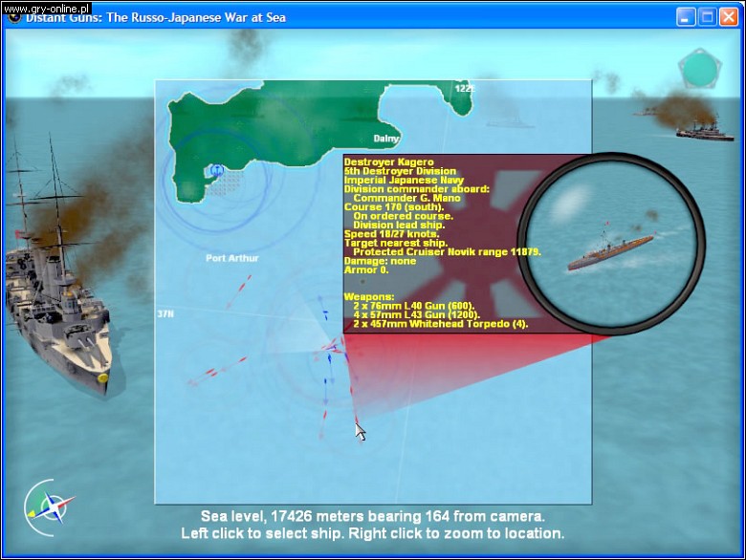Click the smoking ship on the right horizon
The width and height of the screenshot is (746, 560).
coord(704,131)
